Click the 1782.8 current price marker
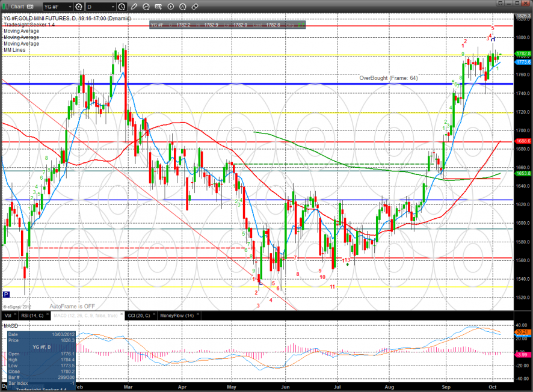This screenshot has width=533, height=392. coord(523,54)
